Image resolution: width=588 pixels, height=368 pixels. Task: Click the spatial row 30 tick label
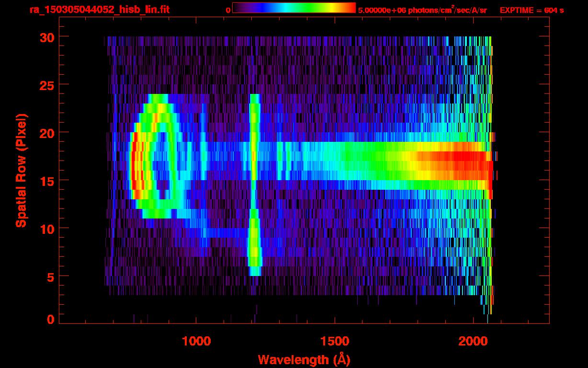[46, 37]
